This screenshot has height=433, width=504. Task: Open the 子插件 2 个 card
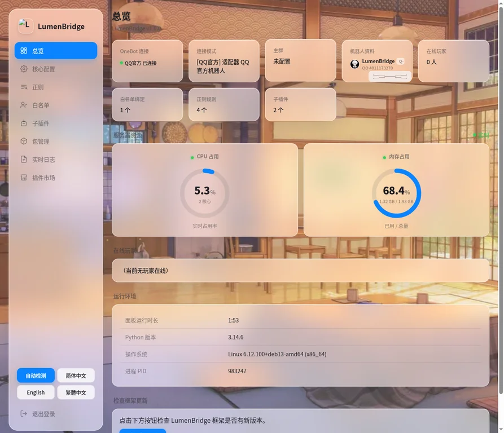coord(300,105)
